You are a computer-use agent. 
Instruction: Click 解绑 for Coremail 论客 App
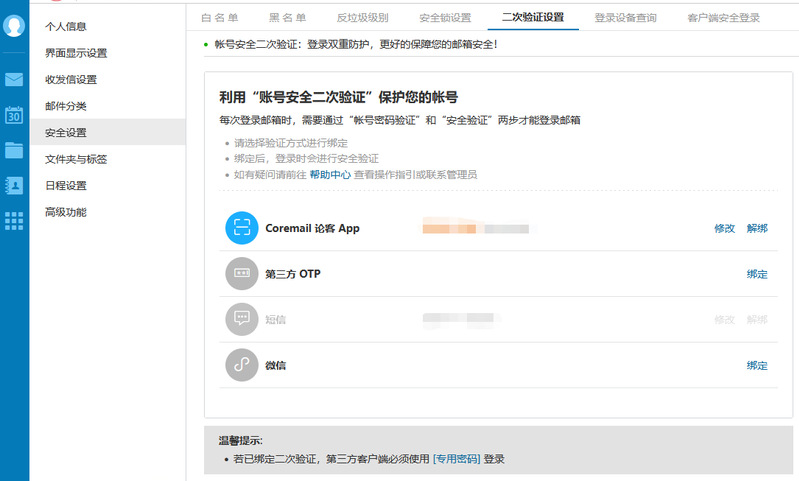click(757, 229)
